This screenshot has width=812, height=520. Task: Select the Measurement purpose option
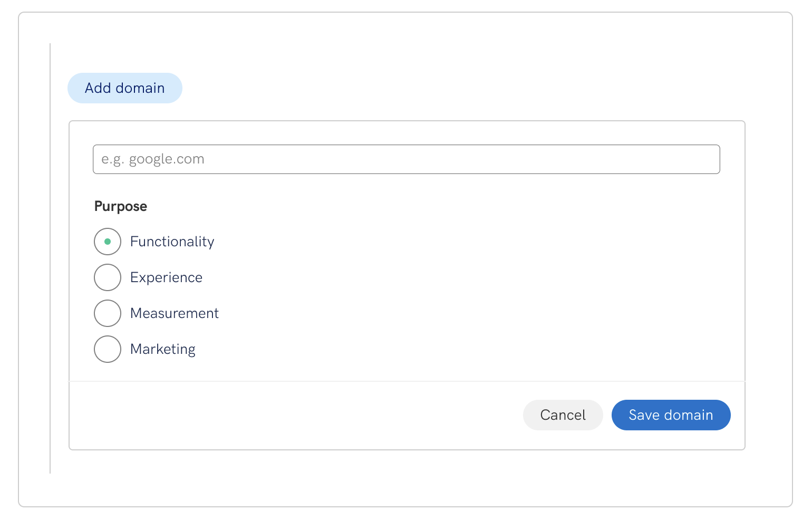(107, 313)
